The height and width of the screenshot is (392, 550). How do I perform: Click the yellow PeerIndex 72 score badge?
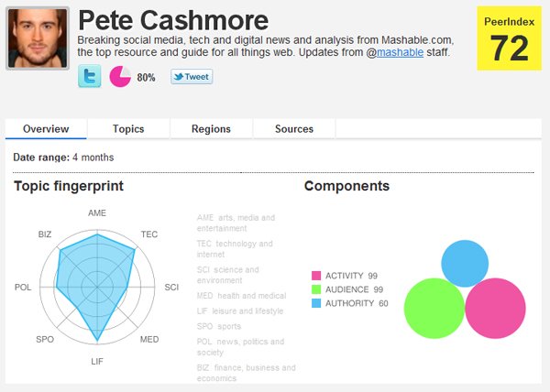508,38
